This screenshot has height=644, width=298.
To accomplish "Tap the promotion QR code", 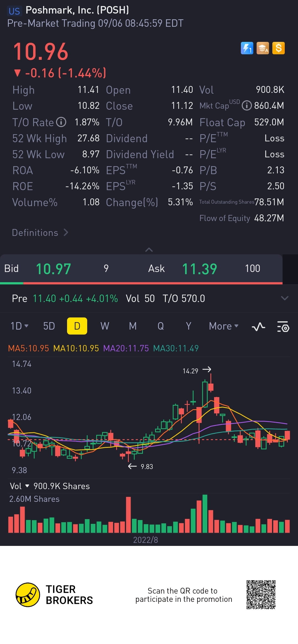I will [x=261, y=595].
